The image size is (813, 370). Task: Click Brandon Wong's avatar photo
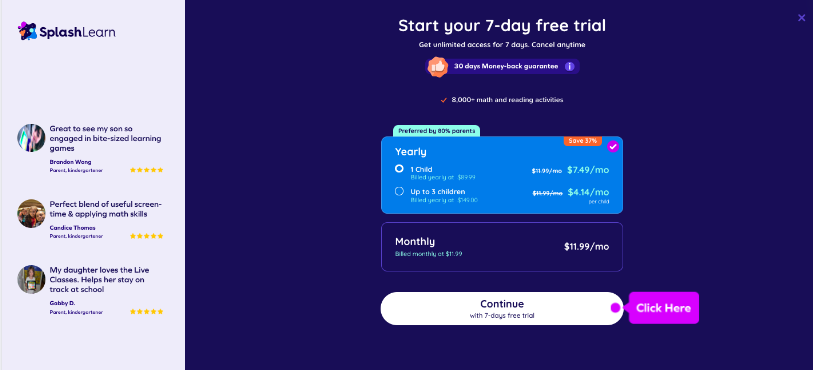tap(31, 138)
